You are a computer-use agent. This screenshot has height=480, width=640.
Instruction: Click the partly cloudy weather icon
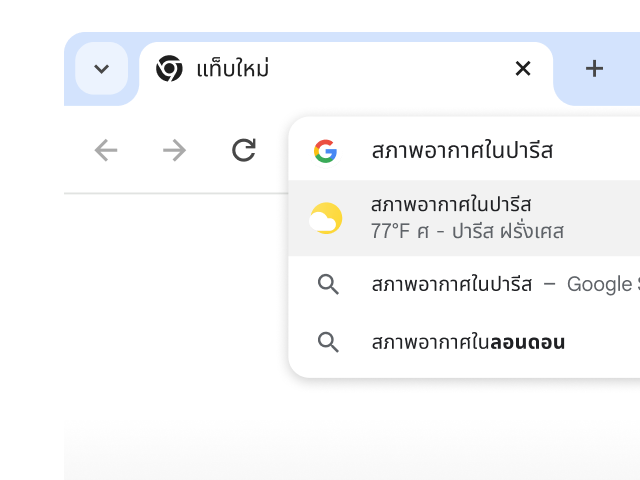(x=326, y=218)
